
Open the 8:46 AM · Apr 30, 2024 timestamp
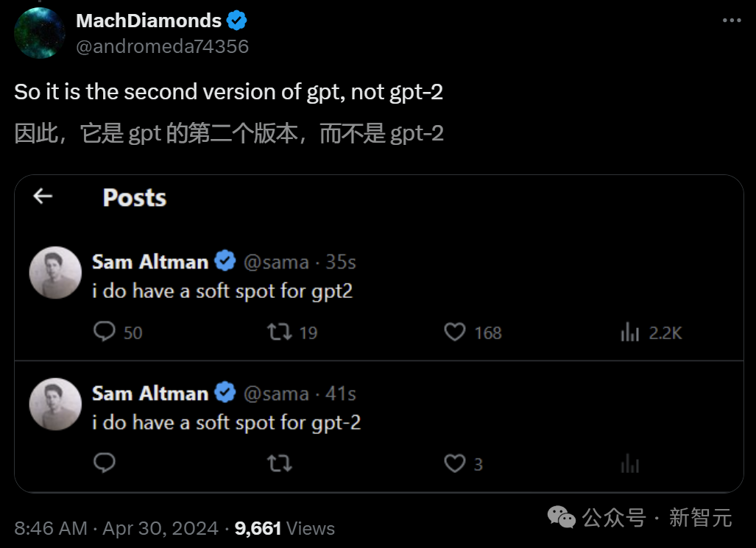click(x=116, y=528)
